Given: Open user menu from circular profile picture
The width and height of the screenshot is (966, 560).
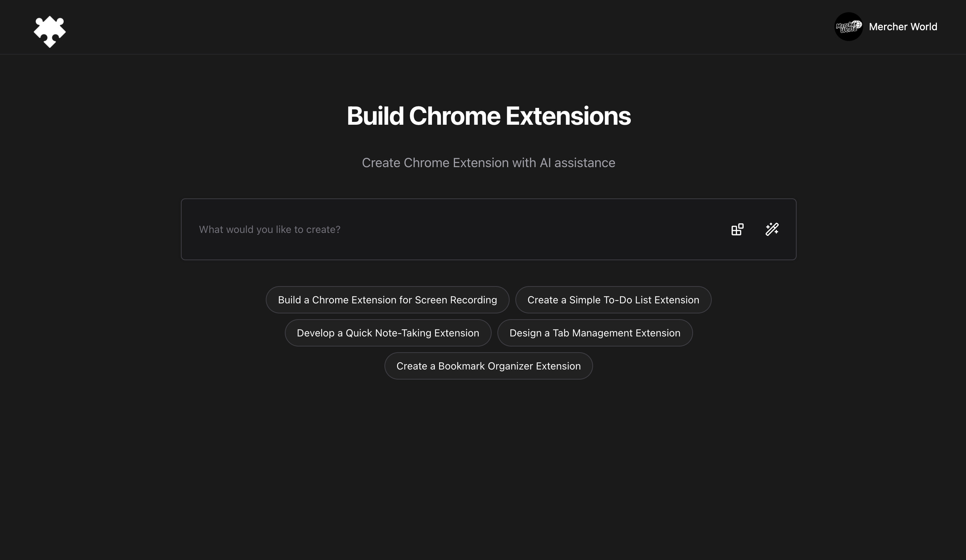Looking at the screenshot, I should coord(848,27).
